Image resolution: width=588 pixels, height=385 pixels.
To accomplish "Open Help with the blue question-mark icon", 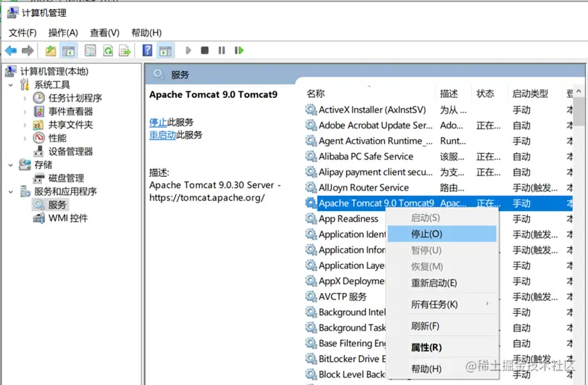I will tap(147, 50).
